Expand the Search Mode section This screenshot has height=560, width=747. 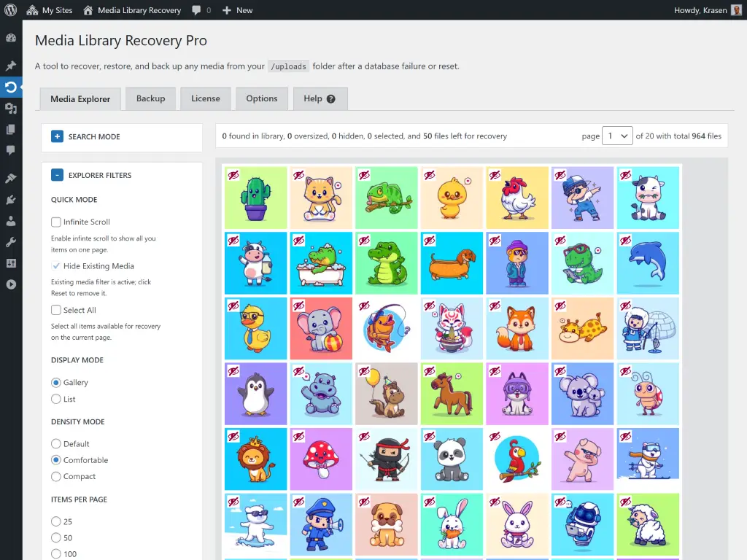(x=57, y=136)
